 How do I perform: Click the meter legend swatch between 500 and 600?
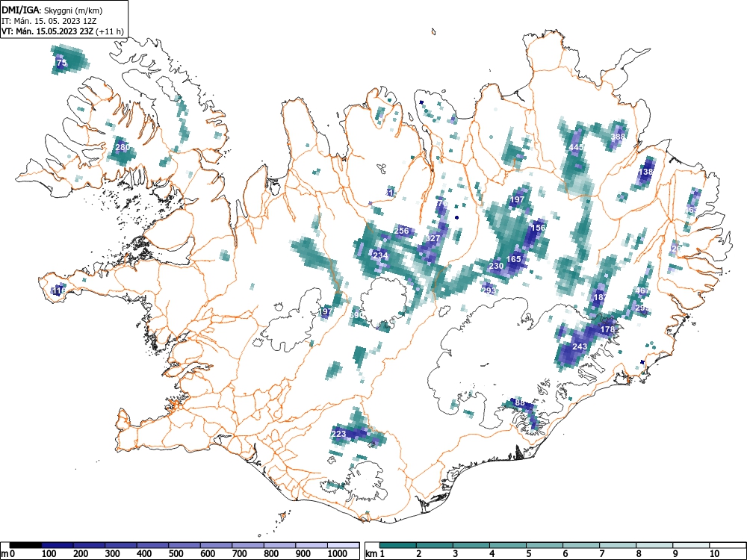(185, 545)
